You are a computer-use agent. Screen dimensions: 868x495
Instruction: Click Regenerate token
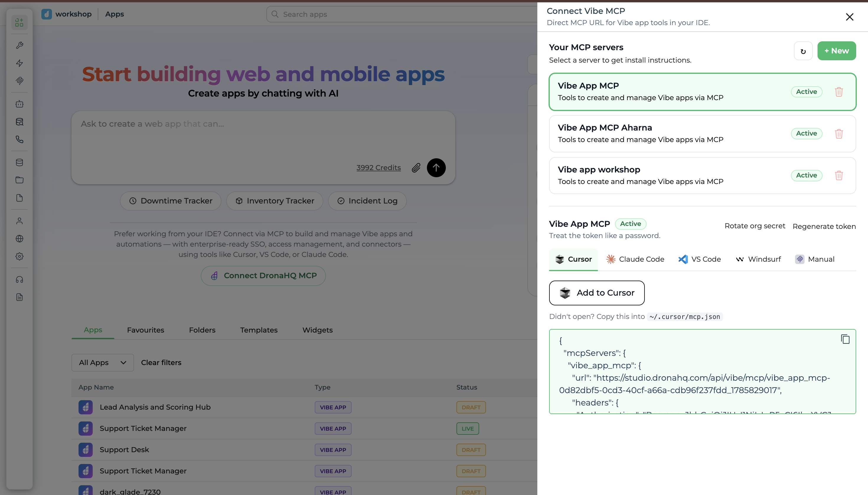pos(824,227)
